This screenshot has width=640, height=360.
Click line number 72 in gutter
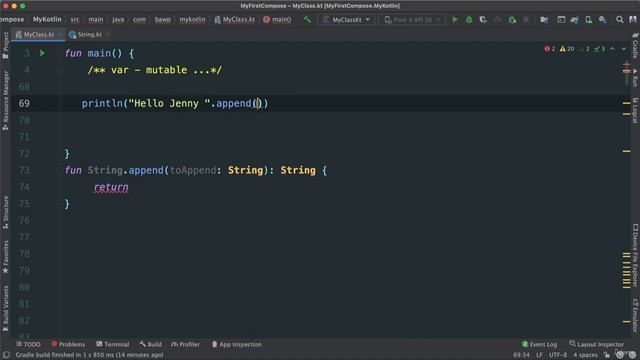pos(24,154)
